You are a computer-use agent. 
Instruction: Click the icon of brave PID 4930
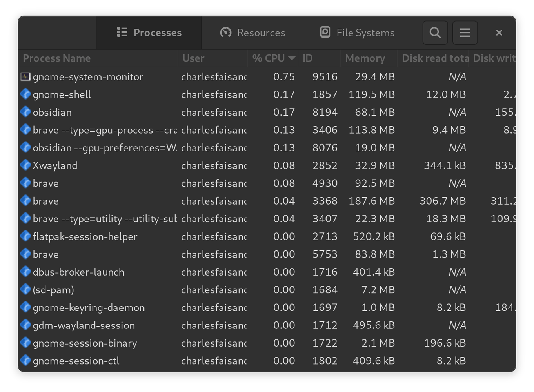(x=25, y=183)
